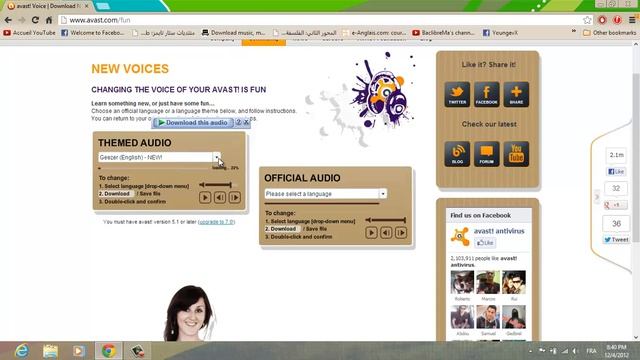
Task: Go back in browser history
Action: [x=8, y=20]
